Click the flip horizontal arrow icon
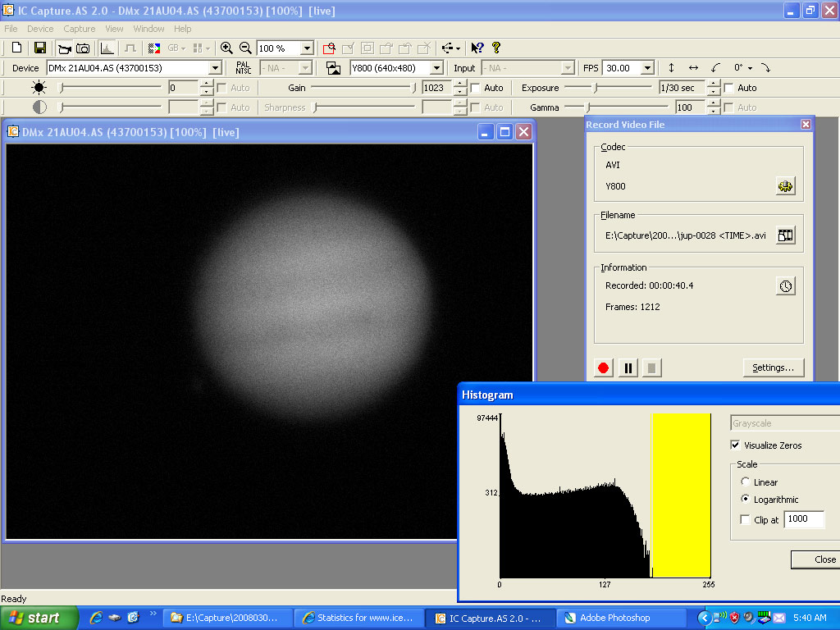 point(693,68)
